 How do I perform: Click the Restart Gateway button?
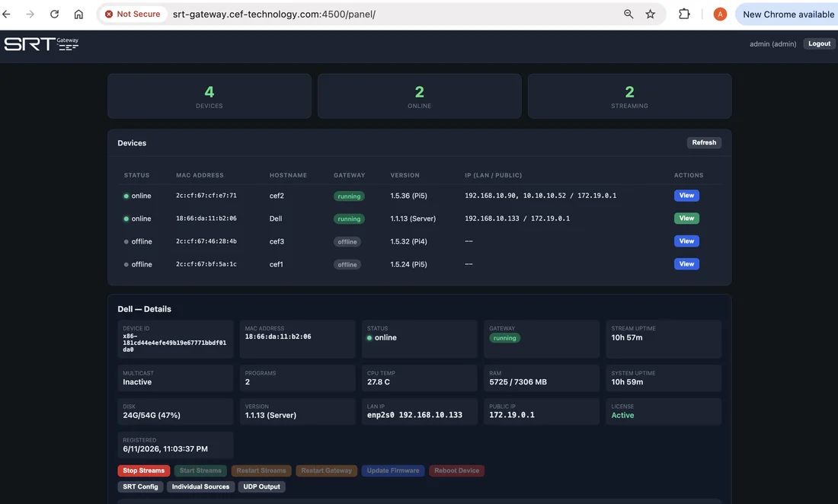click(x=326, y=471)
